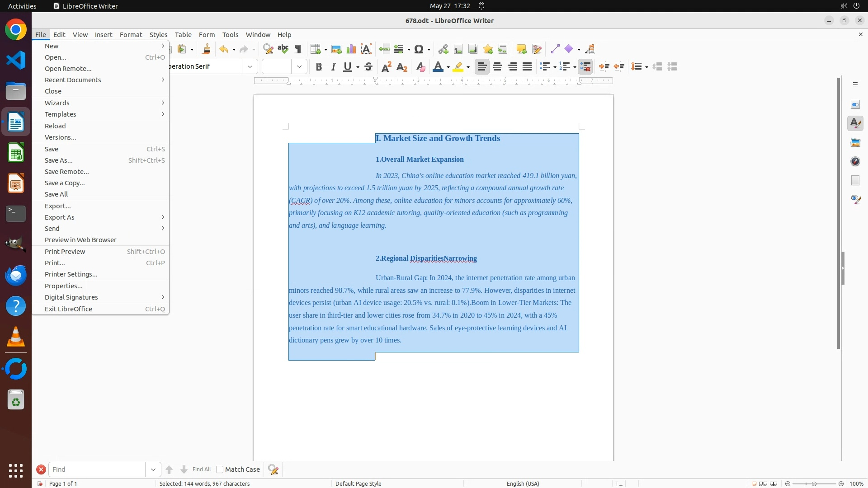Choose Save As... from File menu
This screenshot has width=868, height=488.
coord(59,160)
